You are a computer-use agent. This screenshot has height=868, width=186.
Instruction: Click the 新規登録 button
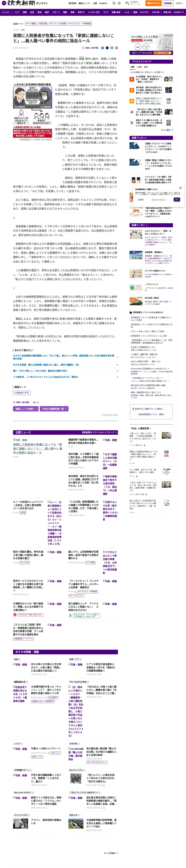168,3
